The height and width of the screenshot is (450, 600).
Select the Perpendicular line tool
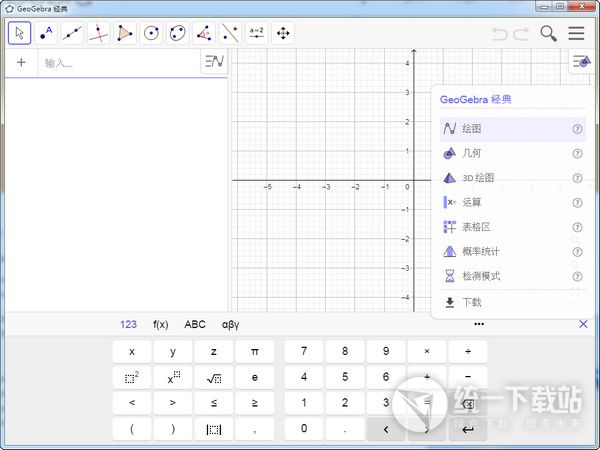99,33
